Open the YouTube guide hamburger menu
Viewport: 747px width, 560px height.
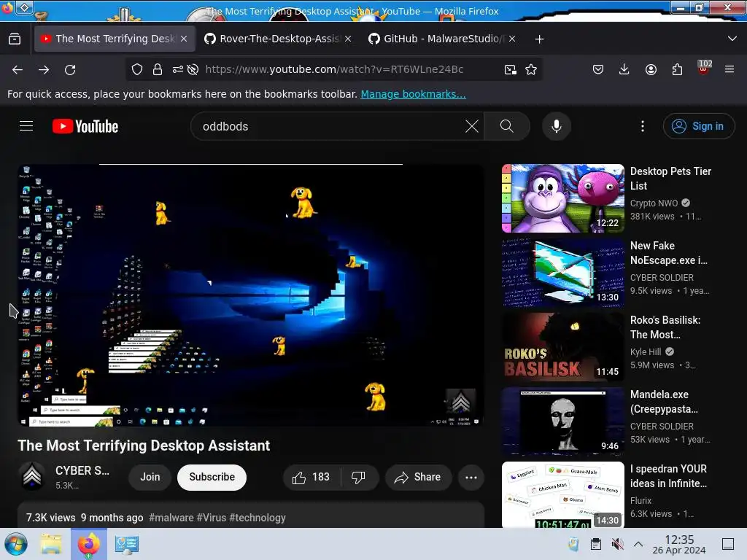point(26,126)
